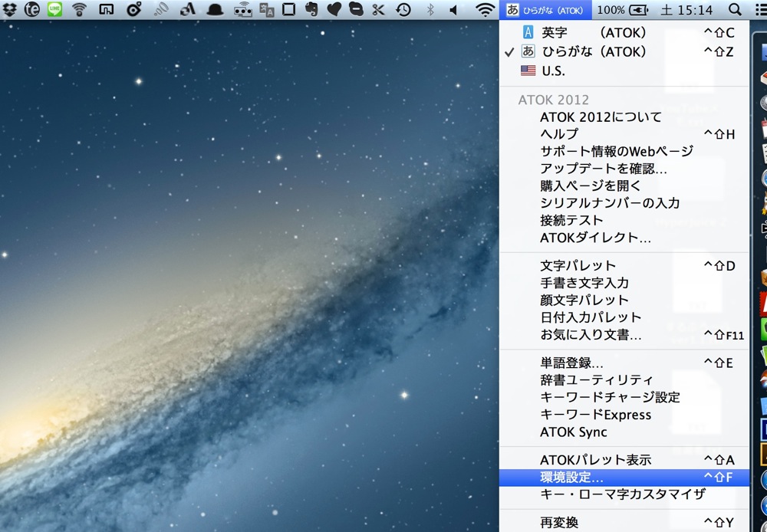The height and width of the screenshot is (532, 767).
Task: Close the ひらがな (ATOK) input menu title
Action: click(545, 10)
